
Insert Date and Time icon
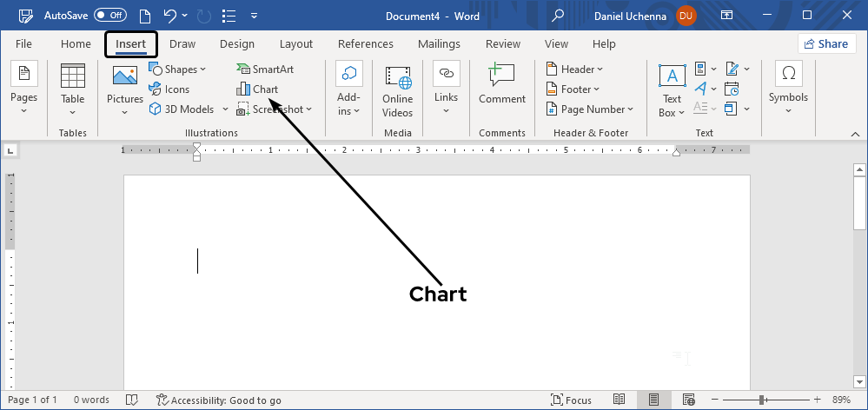click(732, 89)
